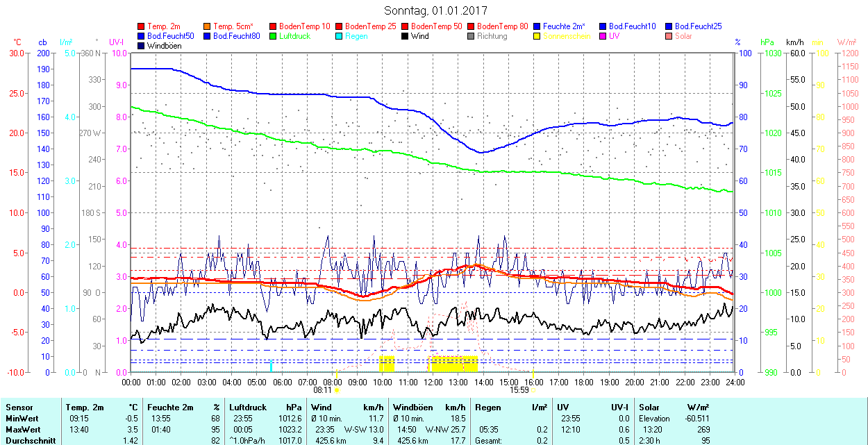
Task: Click the Luftdruck column header in table
Action: click(249, 408)
